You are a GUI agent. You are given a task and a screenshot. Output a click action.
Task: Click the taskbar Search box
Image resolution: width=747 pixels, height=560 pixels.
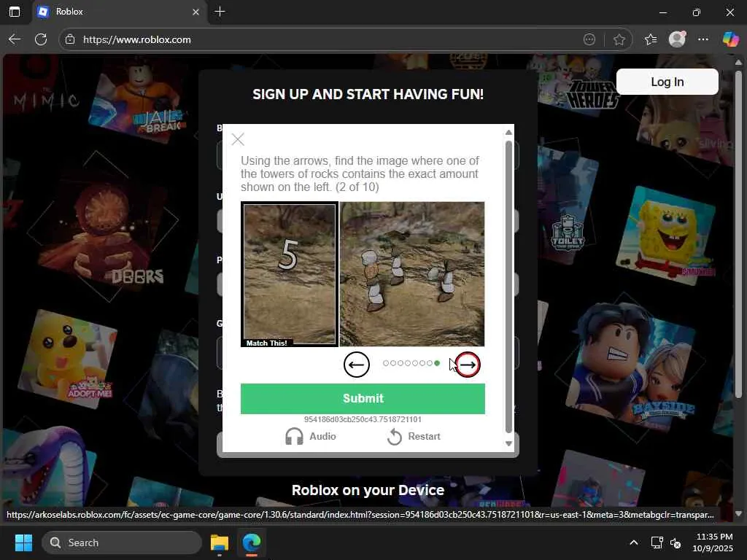(x=122, y=542)
